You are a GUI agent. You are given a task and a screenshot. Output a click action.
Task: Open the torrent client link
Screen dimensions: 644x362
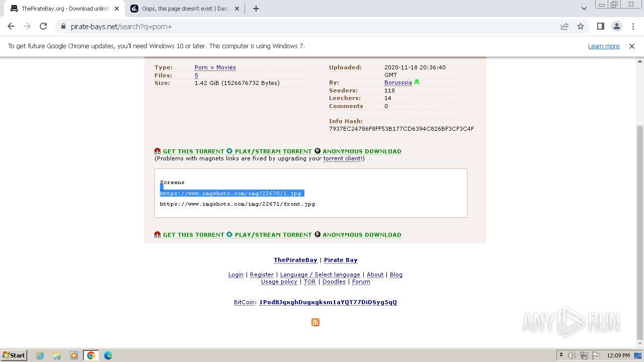[342, 158]
